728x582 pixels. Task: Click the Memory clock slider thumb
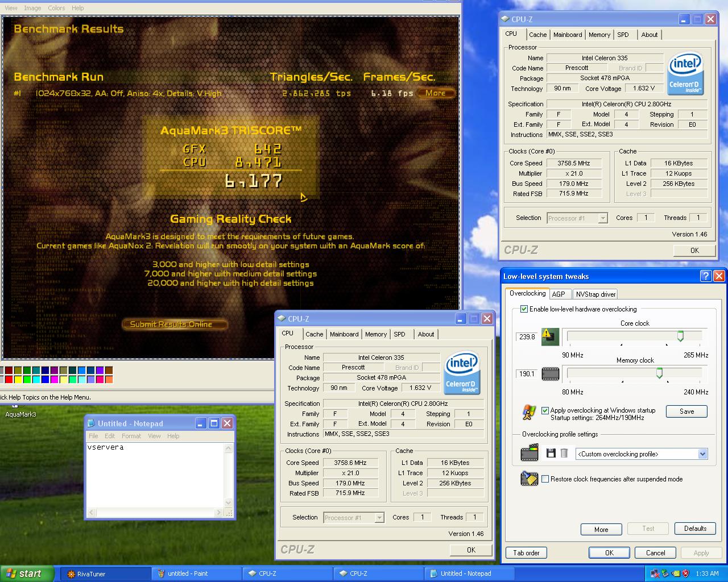tap(659, 373)
